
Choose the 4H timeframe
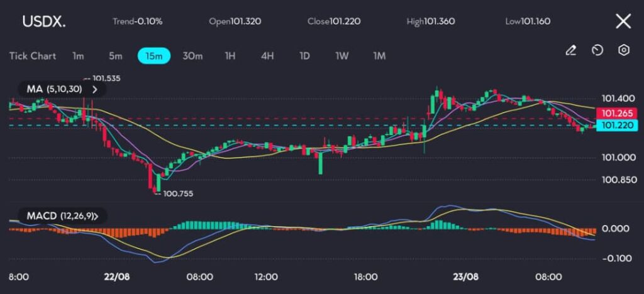267,56
